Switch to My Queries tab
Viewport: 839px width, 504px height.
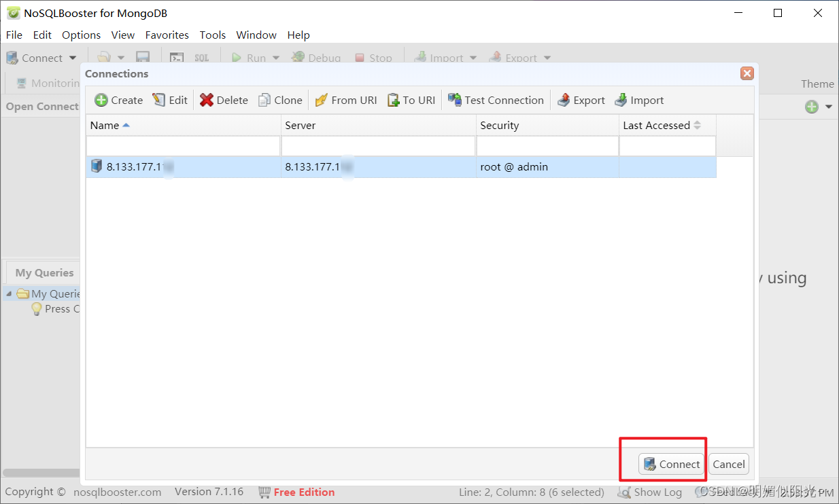coord(44,272)
